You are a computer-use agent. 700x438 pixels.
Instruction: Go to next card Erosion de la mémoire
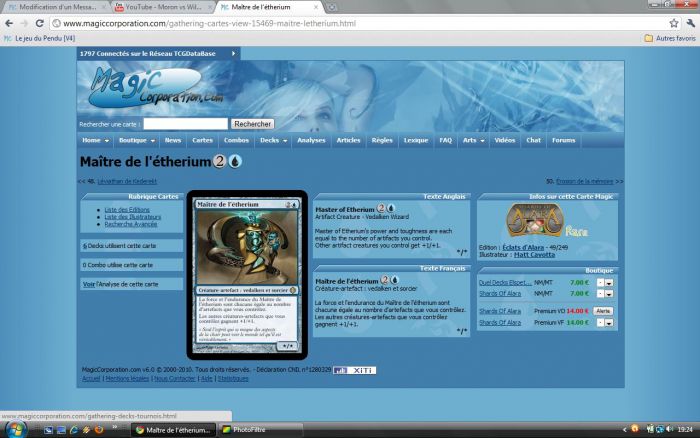(584, 181)
